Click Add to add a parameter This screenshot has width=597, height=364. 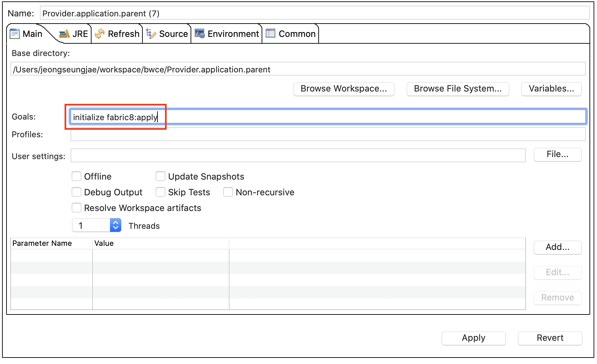coord(557,247)
